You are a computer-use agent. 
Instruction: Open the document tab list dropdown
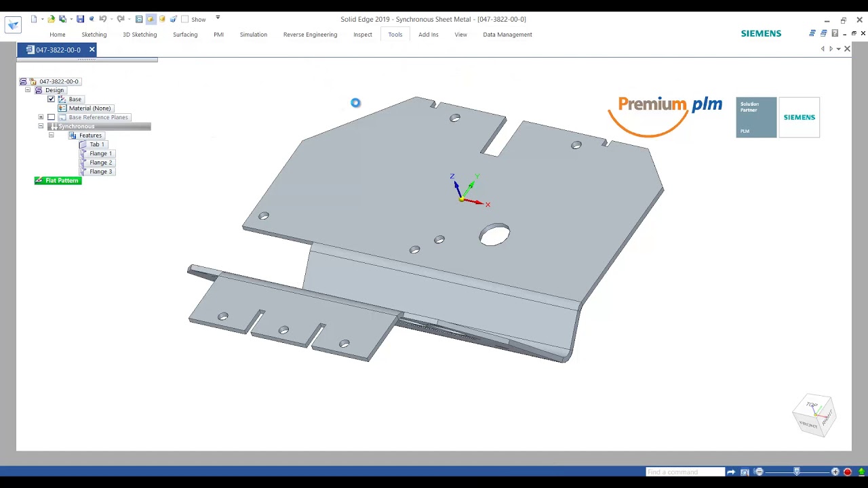pos(839,49)
